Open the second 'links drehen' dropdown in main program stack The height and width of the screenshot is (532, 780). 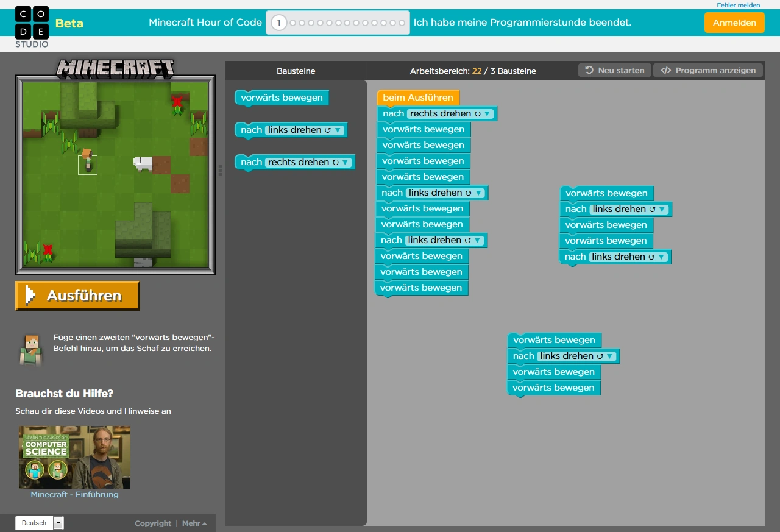[444, 240]
